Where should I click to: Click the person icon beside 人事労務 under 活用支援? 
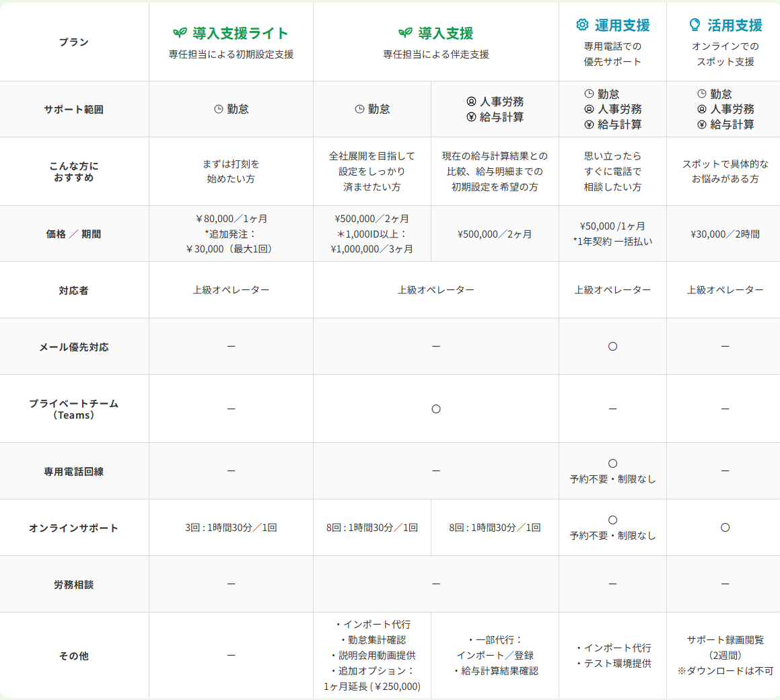(702, 109)
